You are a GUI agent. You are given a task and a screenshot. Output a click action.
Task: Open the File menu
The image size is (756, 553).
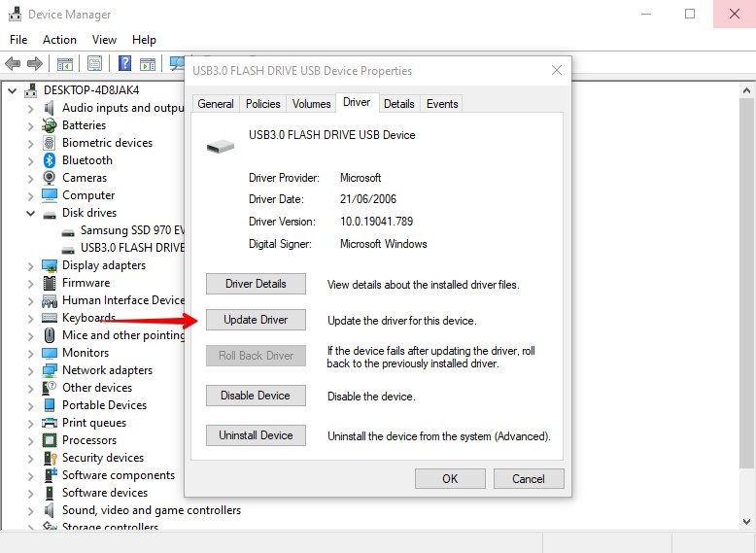coord(18,40)
